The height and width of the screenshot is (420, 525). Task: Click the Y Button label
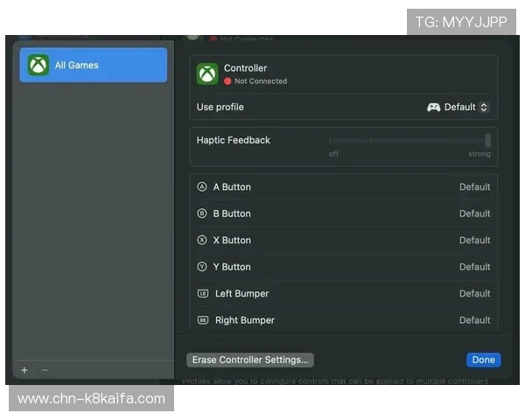pyautogui.click(x=232, y=267)
